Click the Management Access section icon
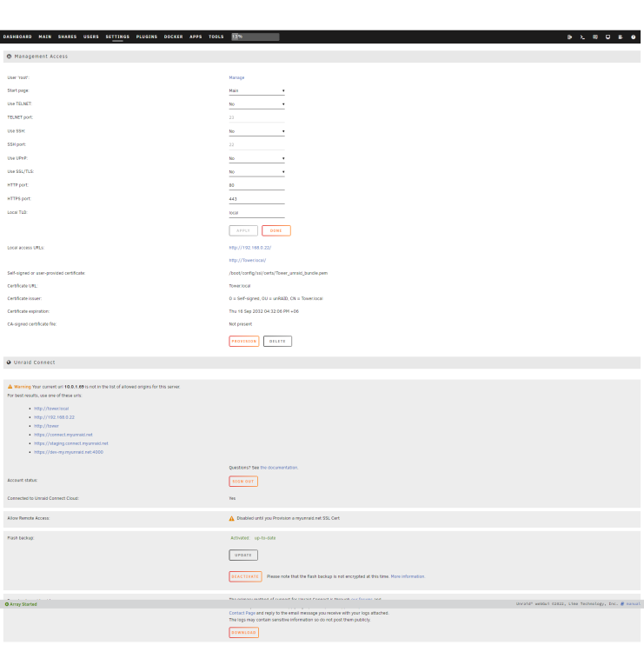 tap(10, 57)
